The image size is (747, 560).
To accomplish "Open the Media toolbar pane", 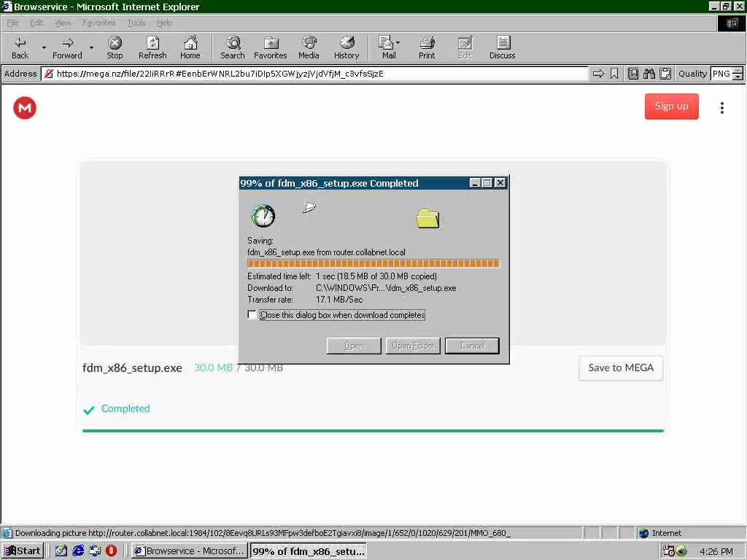I will tap(309, 47).
